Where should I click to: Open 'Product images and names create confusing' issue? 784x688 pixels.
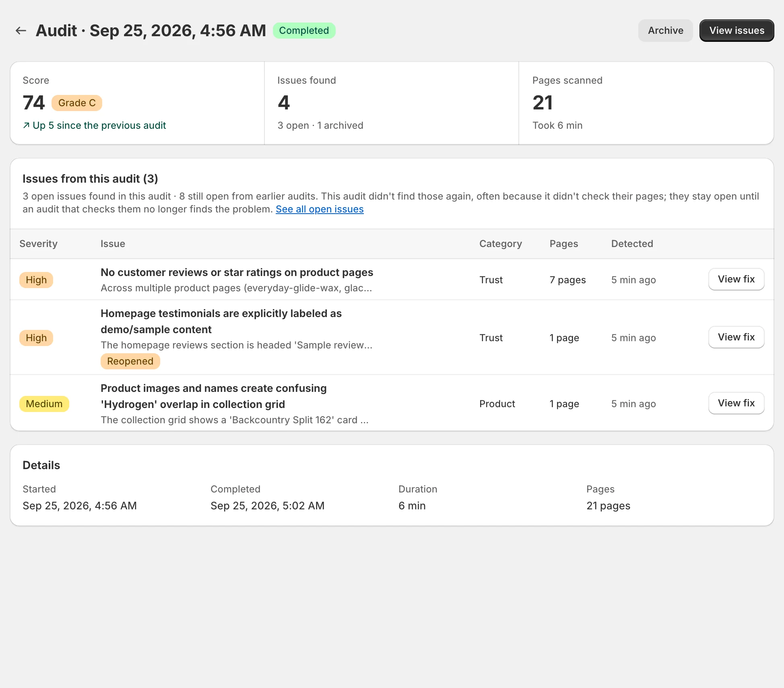pos(213,396)
